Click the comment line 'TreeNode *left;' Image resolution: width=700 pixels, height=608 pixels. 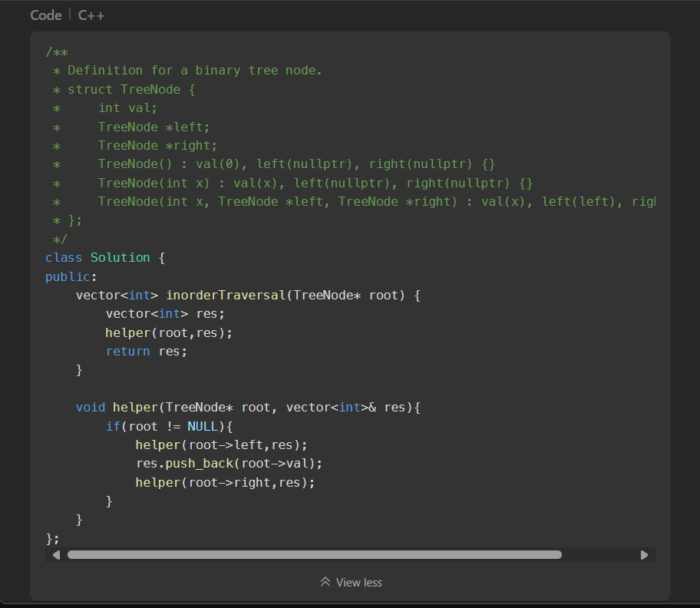click(154, 127)
